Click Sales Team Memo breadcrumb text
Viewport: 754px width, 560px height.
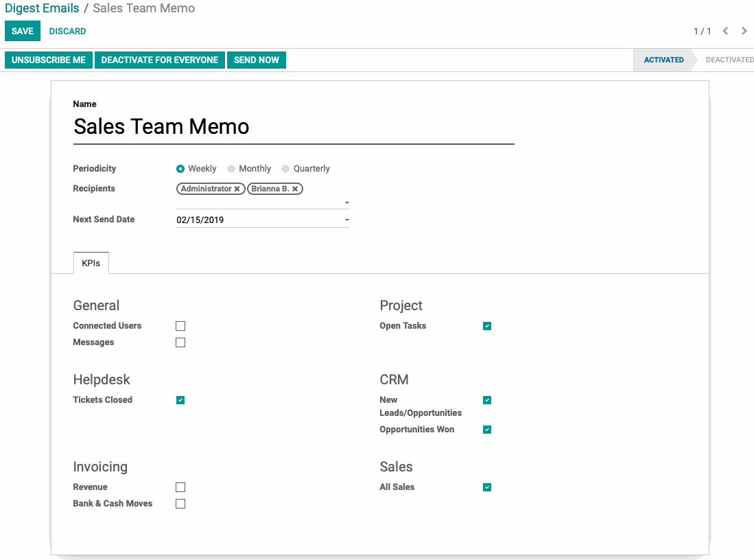coord(144,8)
